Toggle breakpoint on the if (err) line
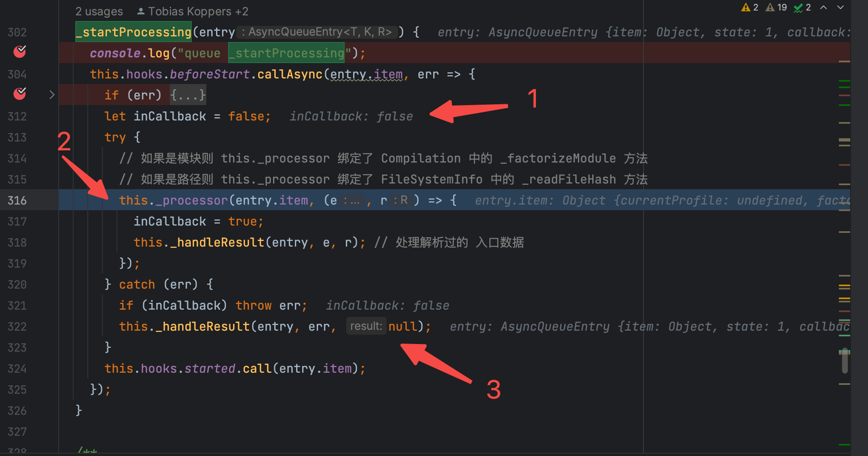 (x=19, y=94)
